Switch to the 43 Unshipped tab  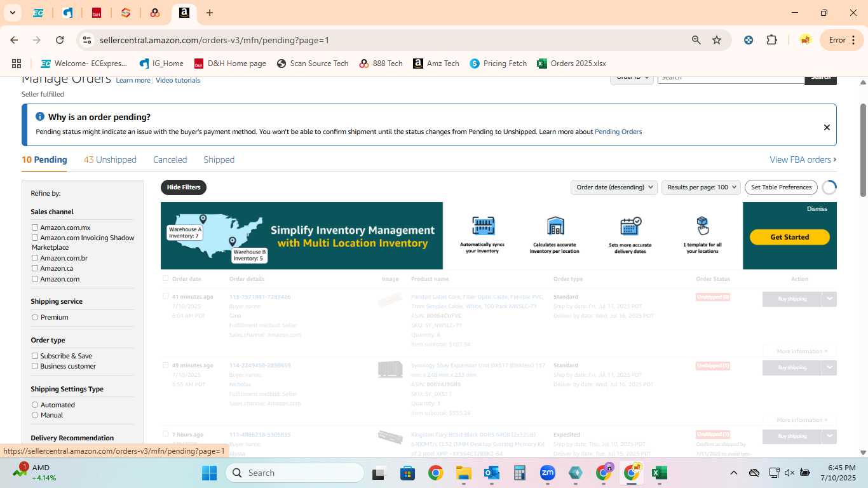(x=110, y=159)
